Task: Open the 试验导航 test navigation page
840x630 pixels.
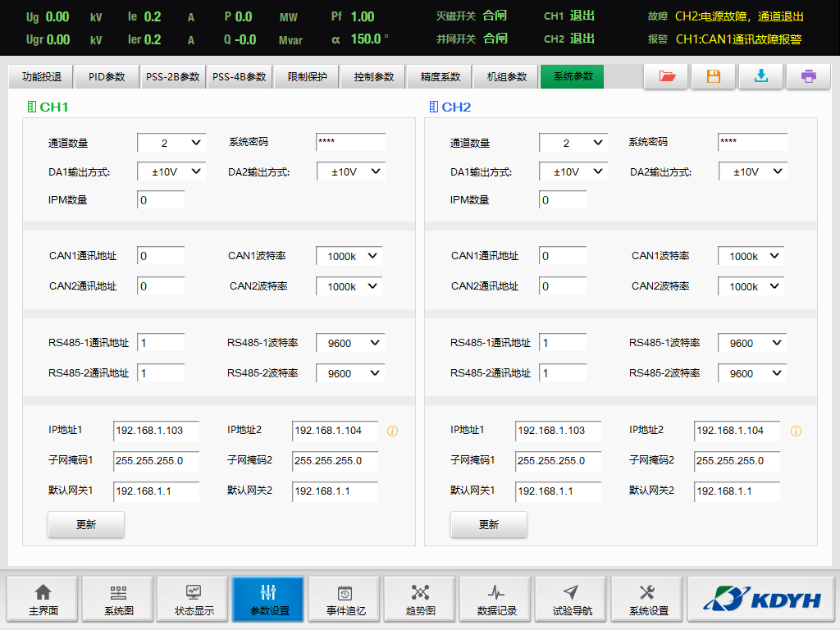Action: pyautogui.click(x=571, y=600)
